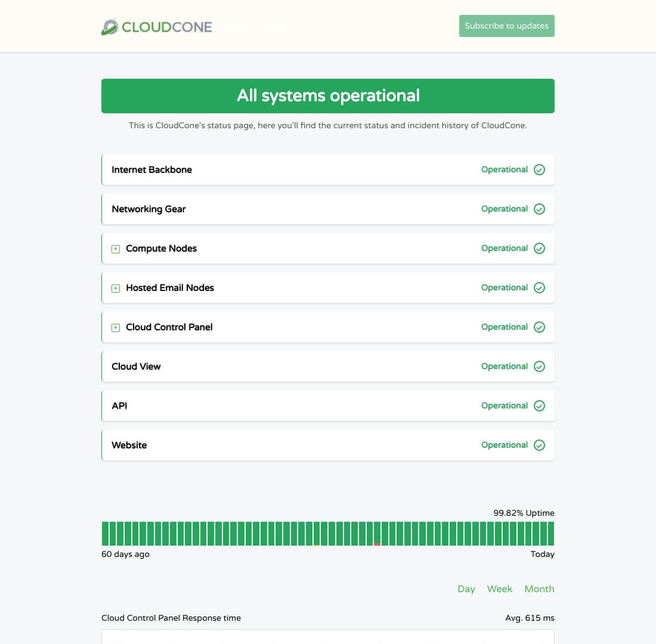Select the Cloud View label
The image size is (656, 644).
(136, 366)
